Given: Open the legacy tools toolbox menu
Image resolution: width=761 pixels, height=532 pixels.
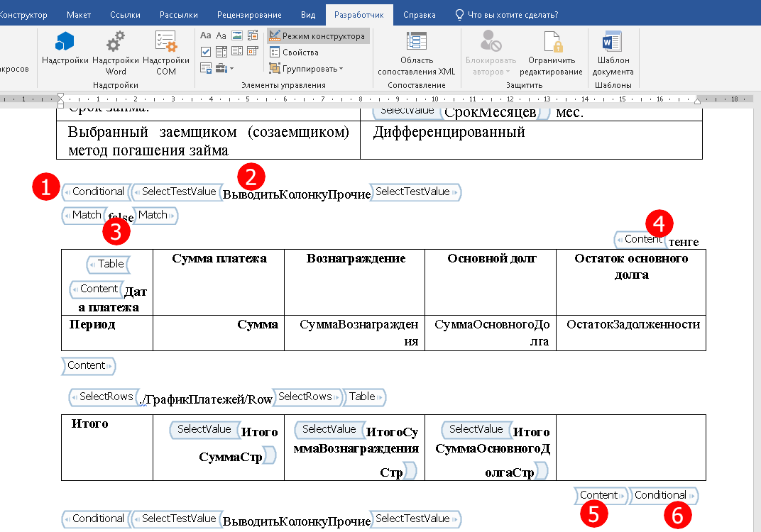Looking at the screenshot, I should coord(224,68).
